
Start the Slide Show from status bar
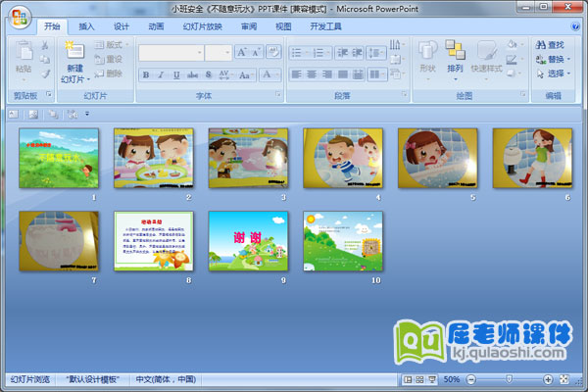431,379
